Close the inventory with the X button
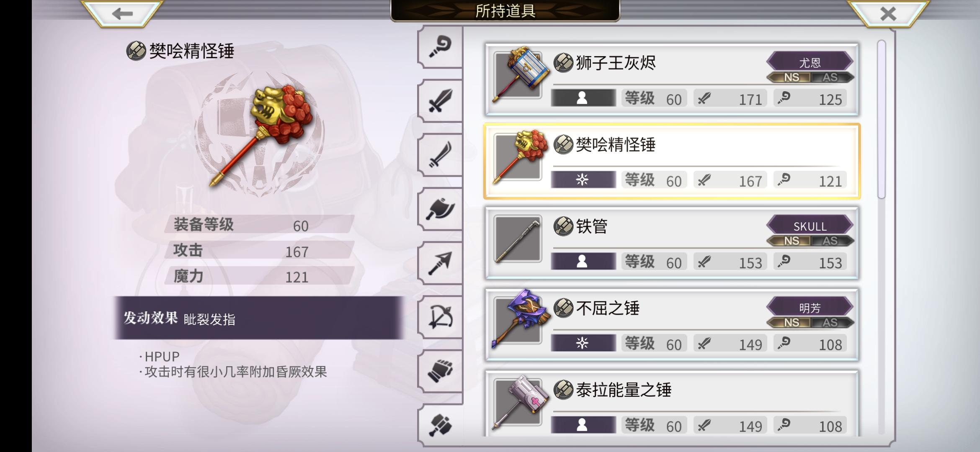Screen dimensions: 980x452 pos(887,13)
